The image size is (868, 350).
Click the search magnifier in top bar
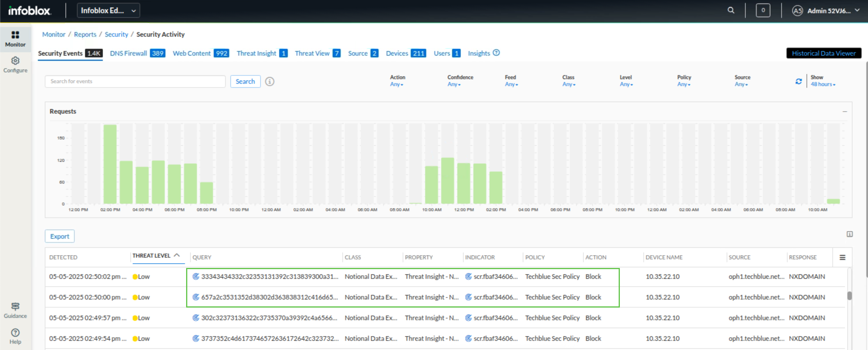pos(730,10)
